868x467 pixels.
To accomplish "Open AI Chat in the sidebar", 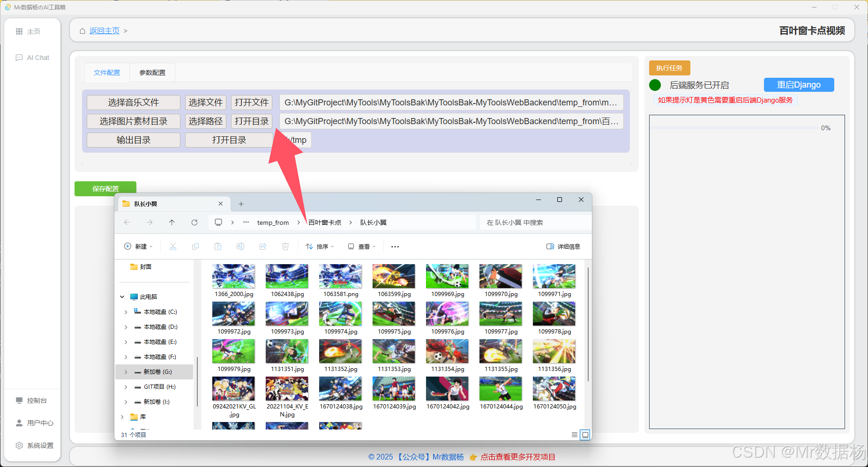I will coord(32,58).
